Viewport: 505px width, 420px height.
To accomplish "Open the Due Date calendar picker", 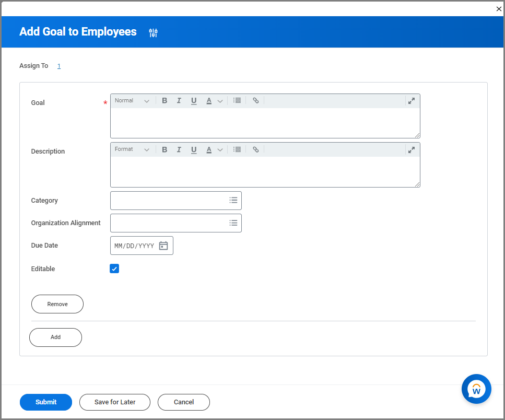I will (163, 246).
